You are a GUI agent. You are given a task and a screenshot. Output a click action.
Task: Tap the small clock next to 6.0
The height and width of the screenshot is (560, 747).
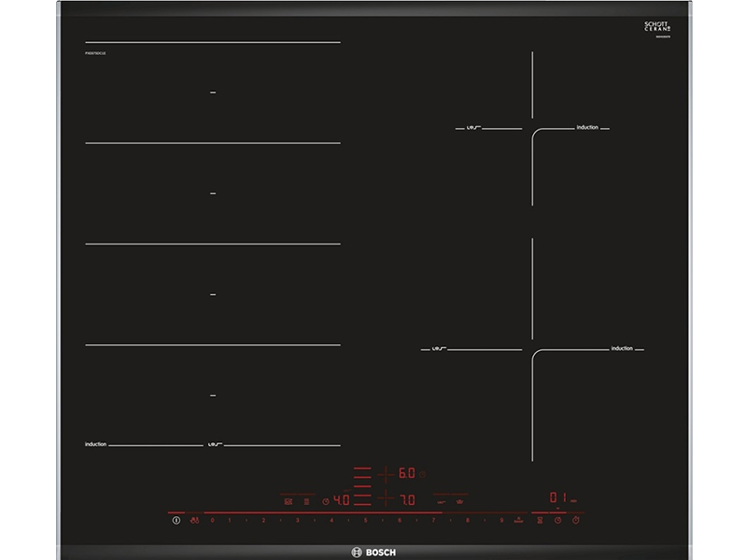422,473
